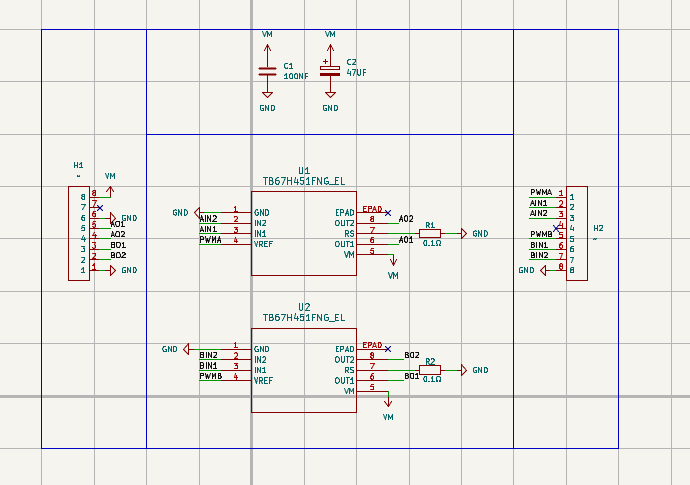Click the 0.1Ω value under R1
690x485 pixels.
tap(432, 243)
